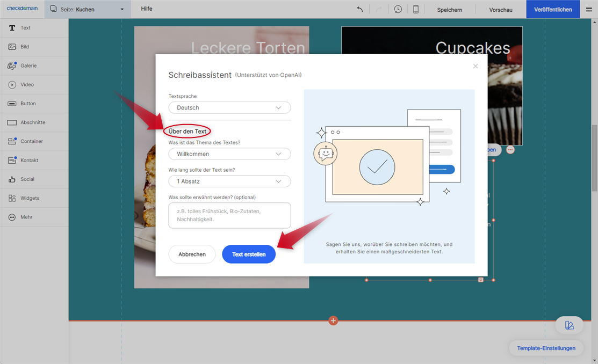Switch to mobile device preview icon

(416, 9)
